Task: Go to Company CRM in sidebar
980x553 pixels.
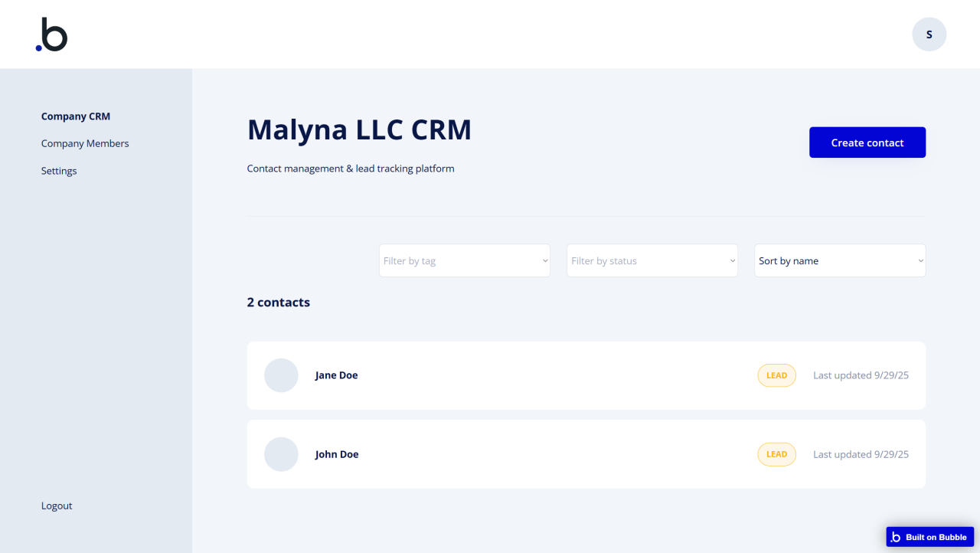Action: coord(76,116)
